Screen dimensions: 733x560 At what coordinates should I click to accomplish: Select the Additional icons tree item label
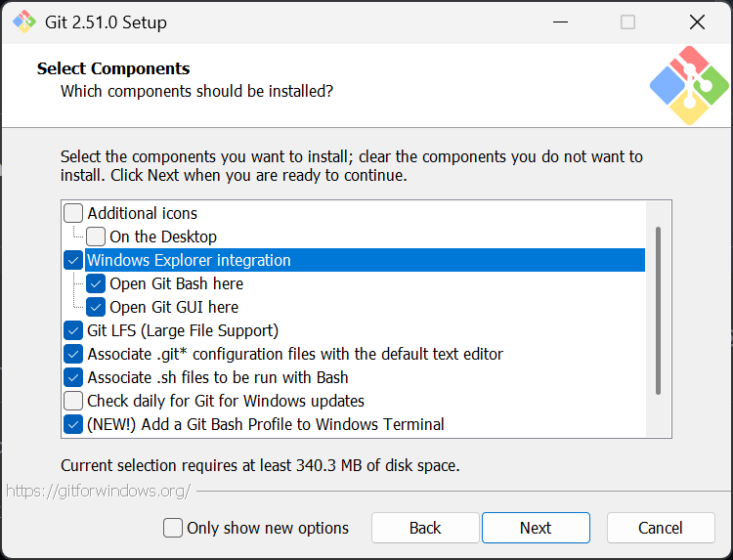coord(143,213)
